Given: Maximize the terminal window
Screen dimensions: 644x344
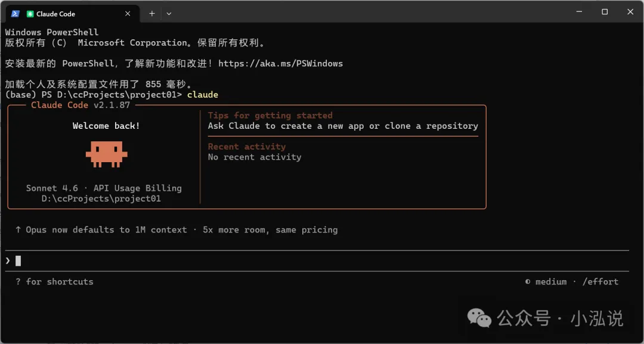Looking at the screenshot, I should pos(605,12).
